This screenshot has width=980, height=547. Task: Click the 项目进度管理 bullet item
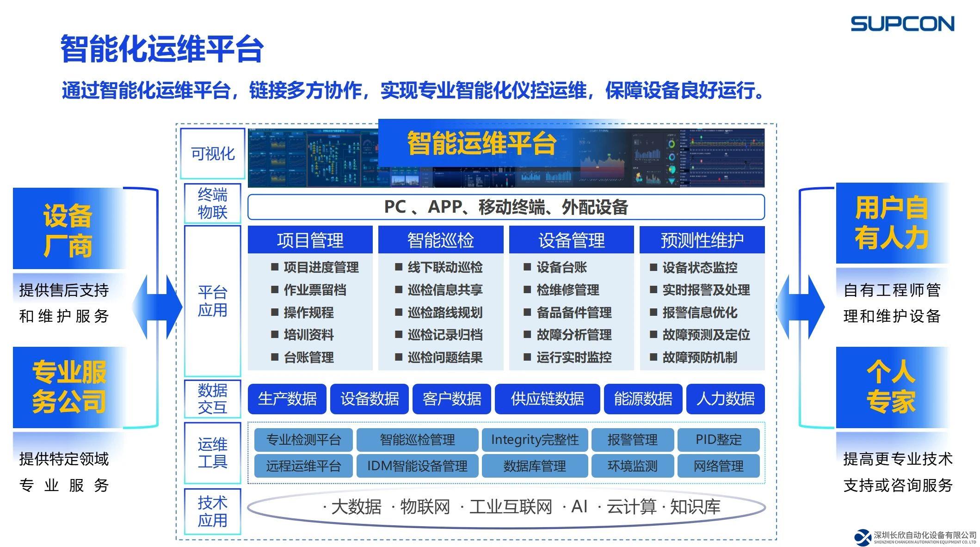click(x=321, y=267)
